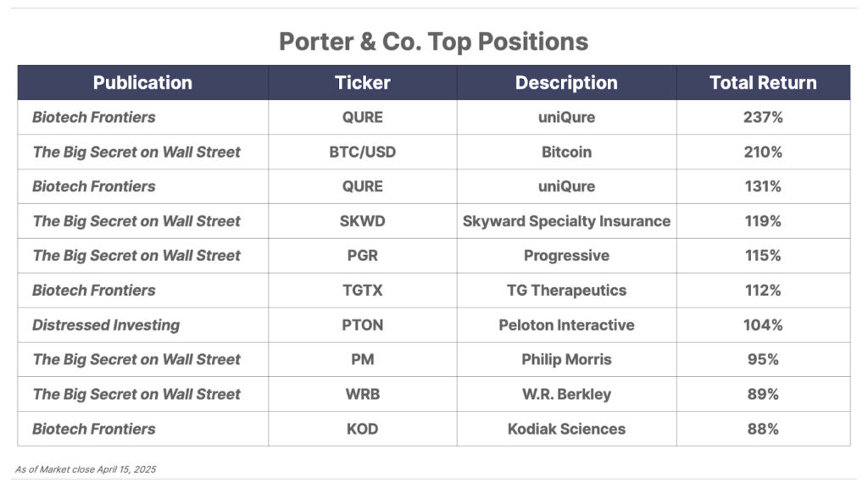This screenshot has height=488, width=868.
Task: Click the 237% total return value
Action: (763, 117)
